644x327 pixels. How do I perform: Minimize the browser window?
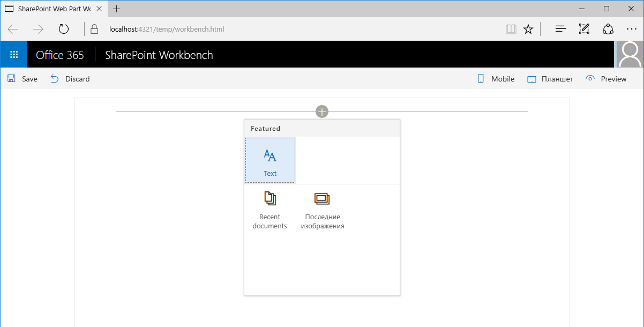pyautogui.click(x=581, y=9)
